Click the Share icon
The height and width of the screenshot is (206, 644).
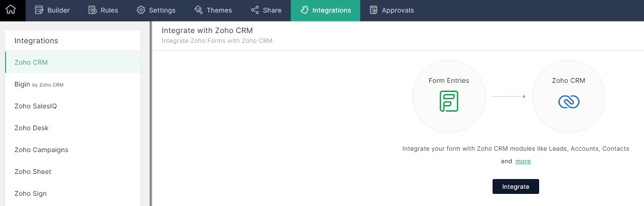pyautogui.click(x=255, y=10)
